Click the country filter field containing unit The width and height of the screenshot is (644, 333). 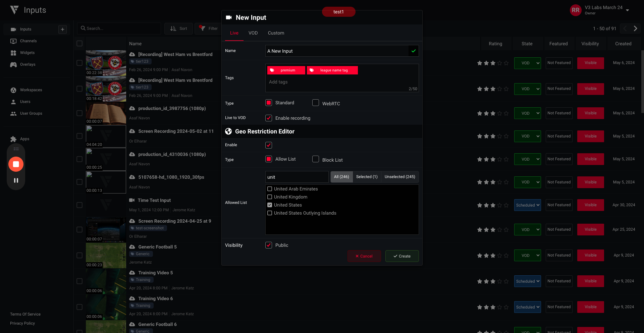297,177
